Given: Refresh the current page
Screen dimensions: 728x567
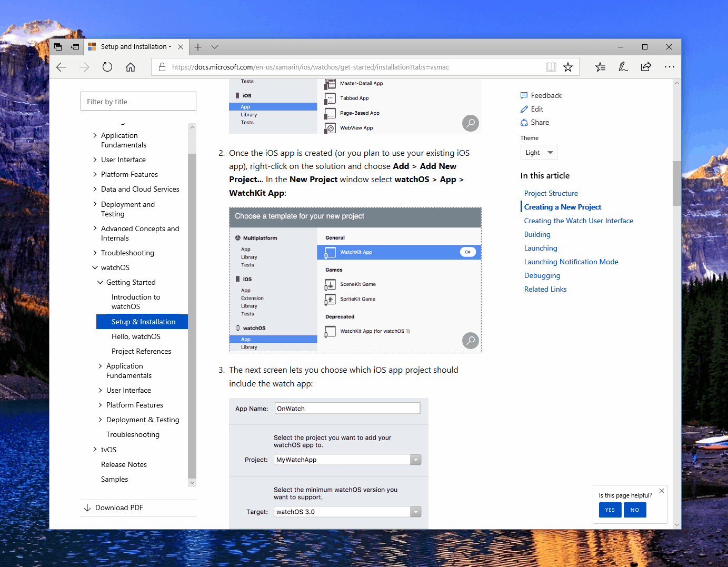Looking at the screenshot, I should (x=107, y=67).
